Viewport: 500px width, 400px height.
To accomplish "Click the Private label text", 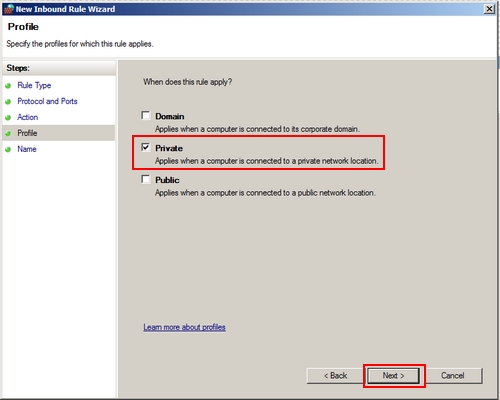I will coord(169,148).
